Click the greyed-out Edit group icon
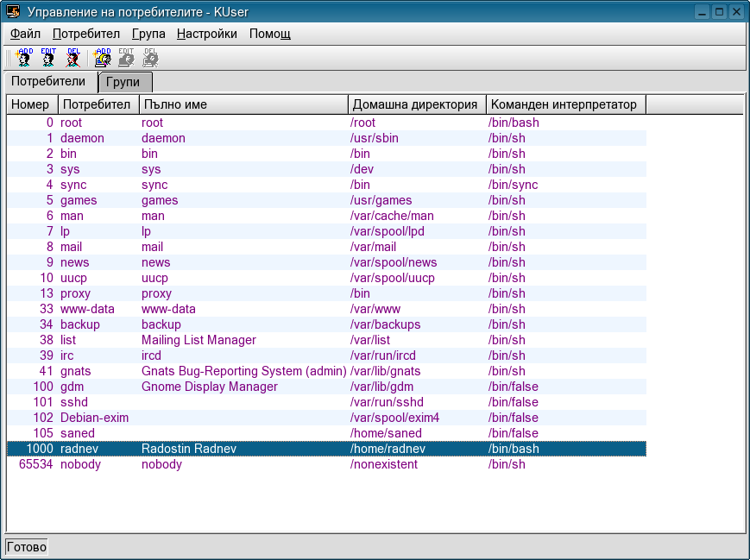The height and width of the screenshot is (560, 750). [x=126, y=58]
